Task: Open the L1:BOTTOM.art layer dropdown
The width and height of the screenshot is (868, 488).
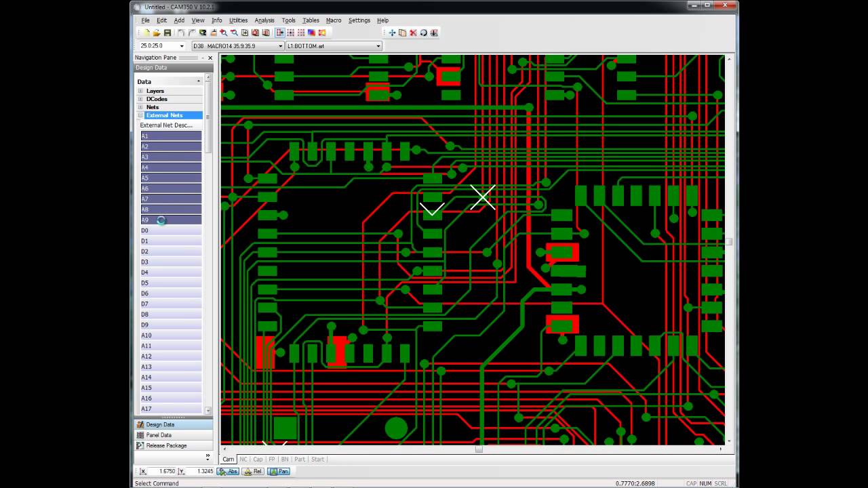Action: point(334,46)
